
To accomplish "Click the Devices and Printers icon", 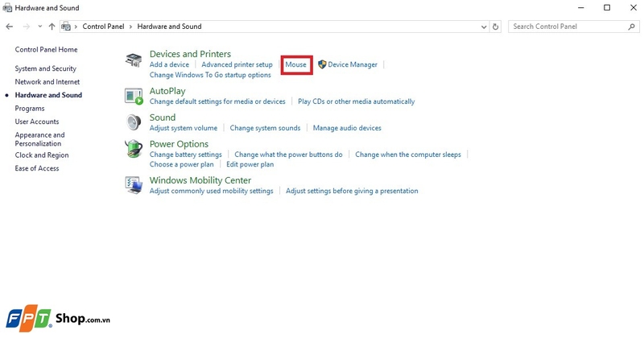I will pyautogui.click(x=134, y=60).
